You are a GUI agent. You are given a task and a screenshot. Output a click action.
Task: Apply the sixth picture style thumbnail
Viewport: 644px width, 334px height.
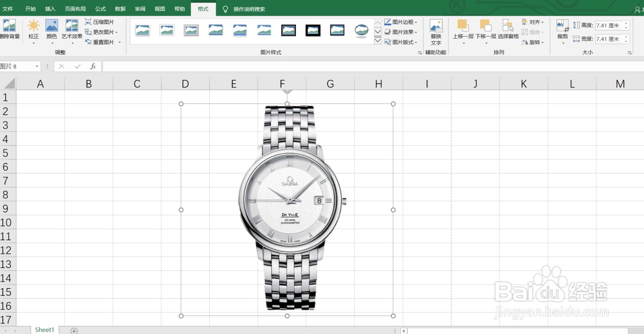coord(264,30)
